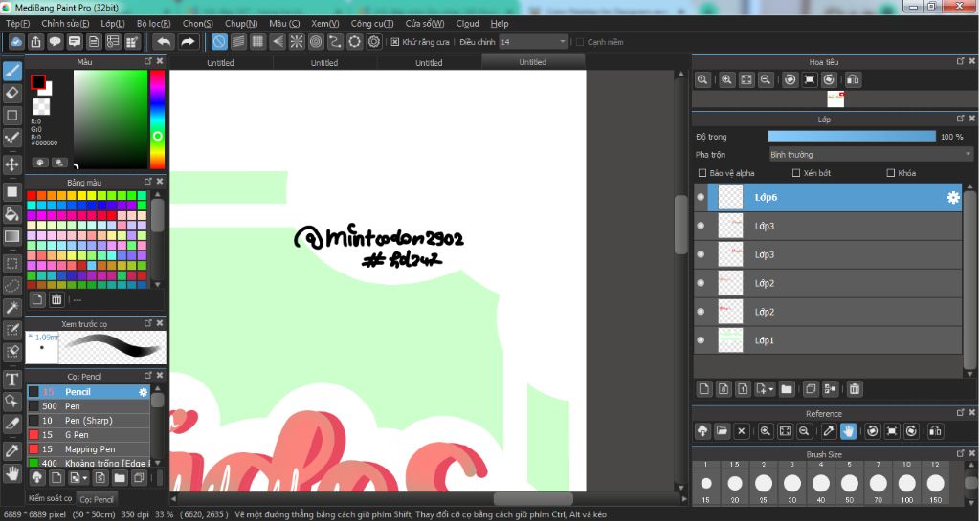Viewport: 980px width, 524px height.
Task: Hide the Lớp1 layer
Action: click(701, 340)
